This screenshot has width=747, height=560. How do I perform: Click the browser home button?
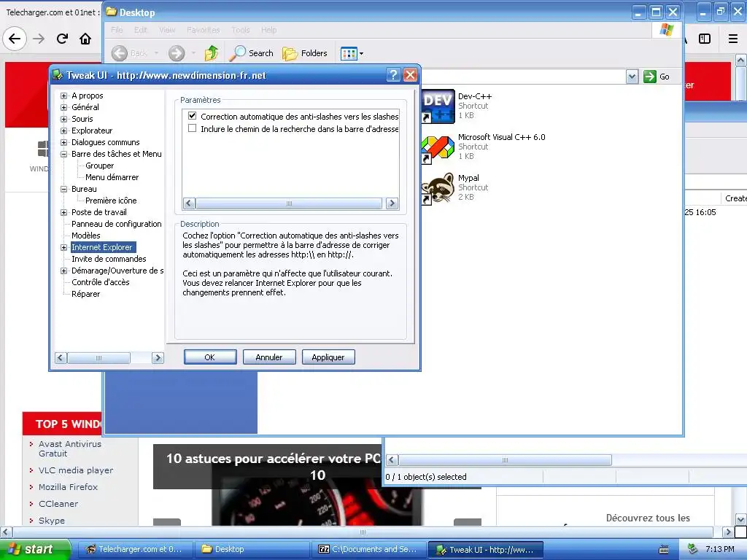click(x=85, y=39)
